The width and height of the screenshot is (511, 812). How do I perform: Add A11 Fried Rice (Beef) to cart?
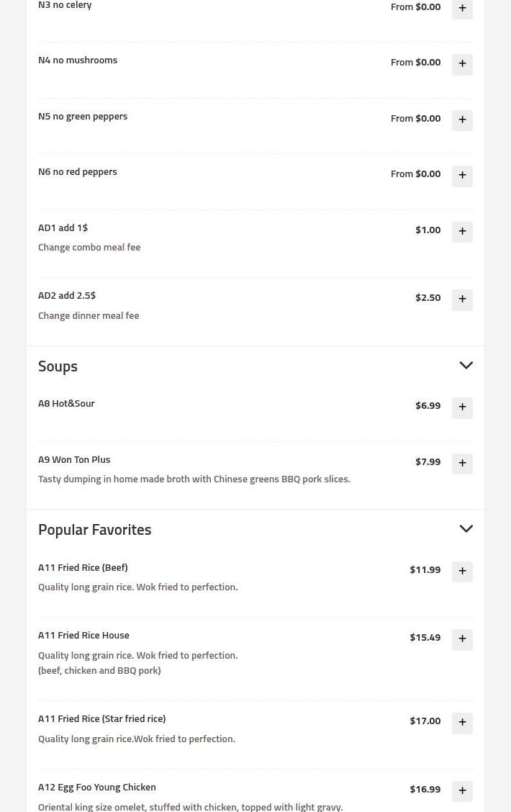tap(462, 571)
